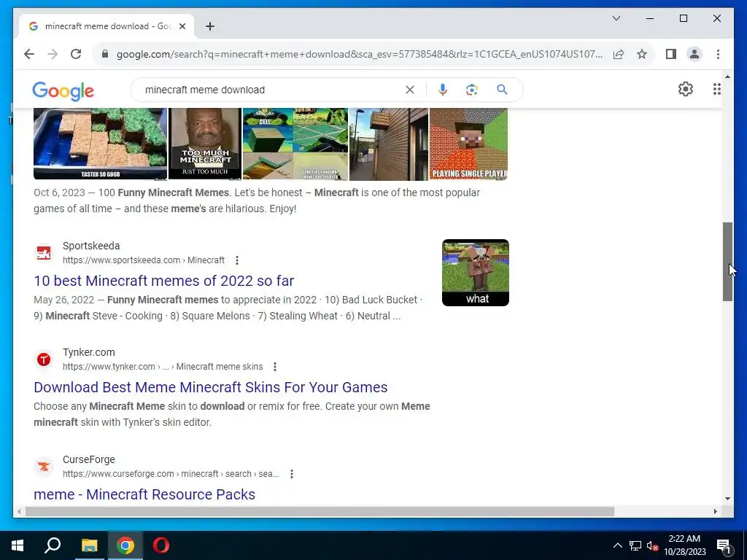Screen dimensions: 747x560
Task: Open the Google apps grid
Action: (716, 89)
